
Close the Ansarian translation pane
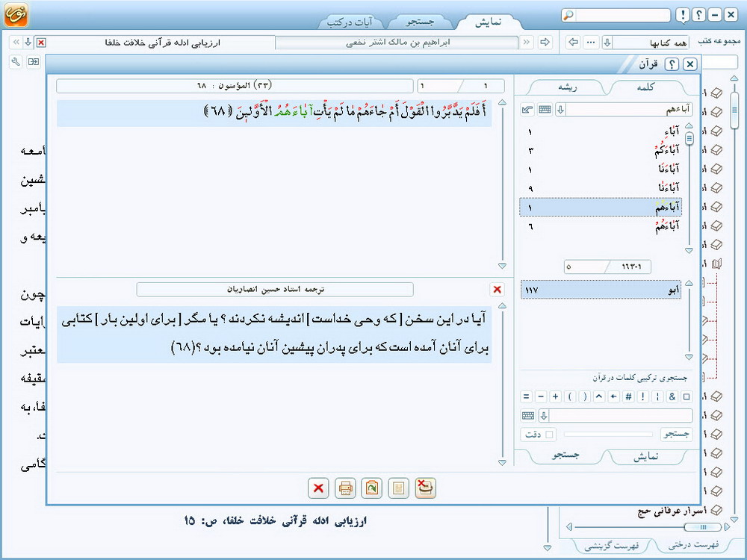tap(497, 289)
